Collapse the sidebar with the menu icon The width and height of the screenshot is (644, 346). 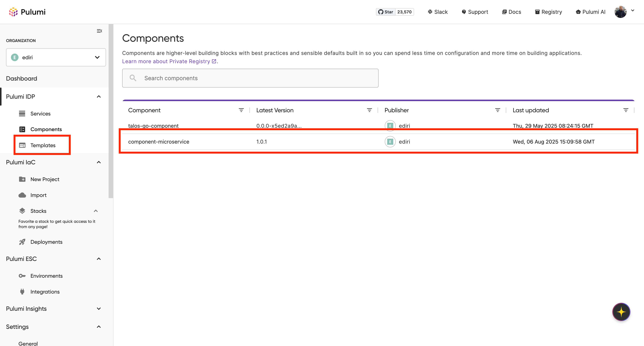(99, 31)
